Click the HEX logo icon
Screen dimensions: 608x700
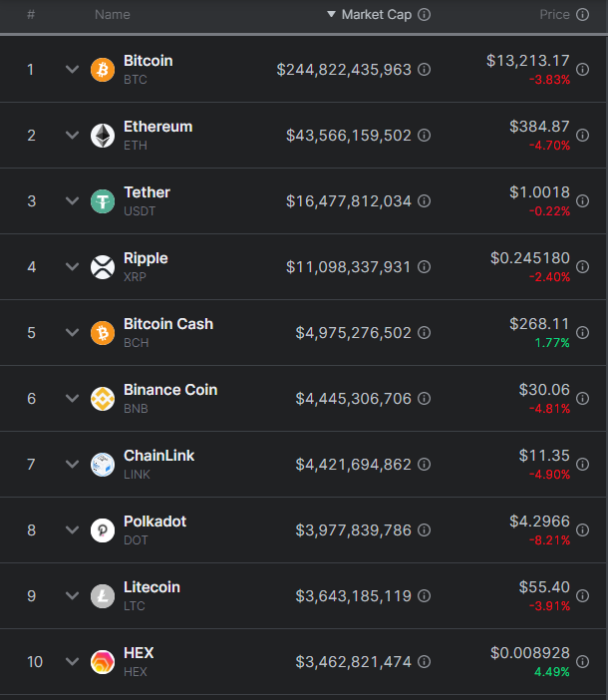tap(103, 662)
